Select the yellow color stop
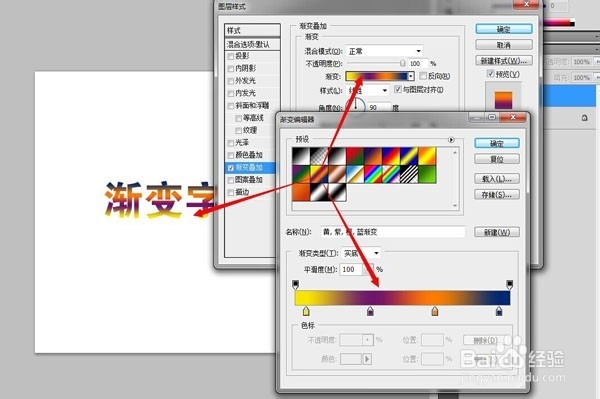600x399 pixels. tap(306, 311)
